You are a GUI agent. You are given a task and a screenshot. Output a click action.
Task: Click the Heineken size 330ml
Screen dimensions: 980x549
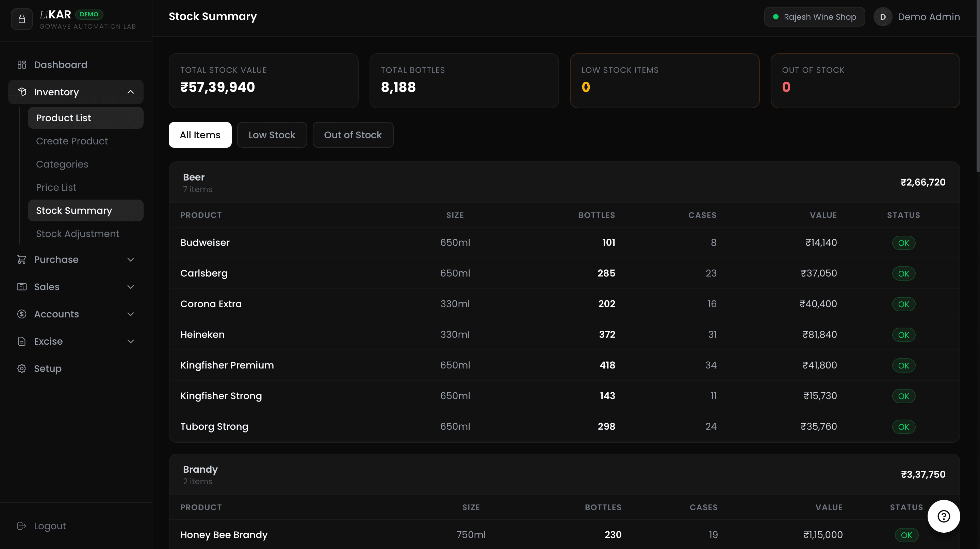click(x=455, y=335)
